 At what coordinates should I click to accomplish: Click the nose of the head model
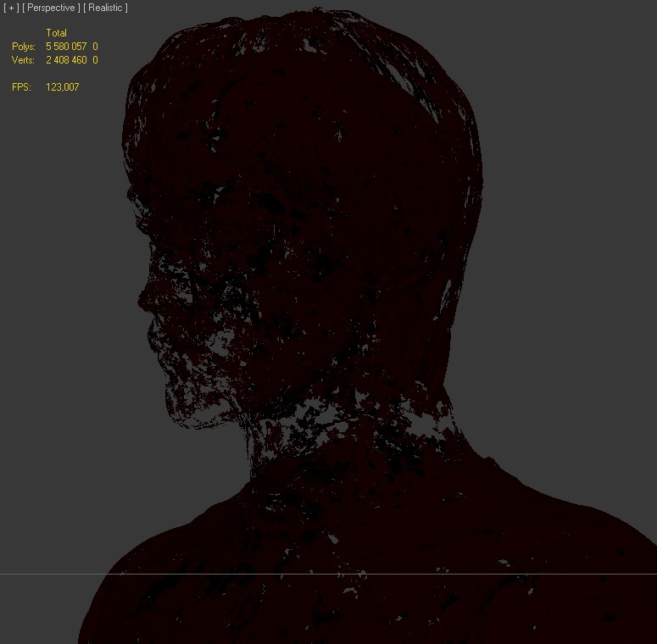(144, 292)
